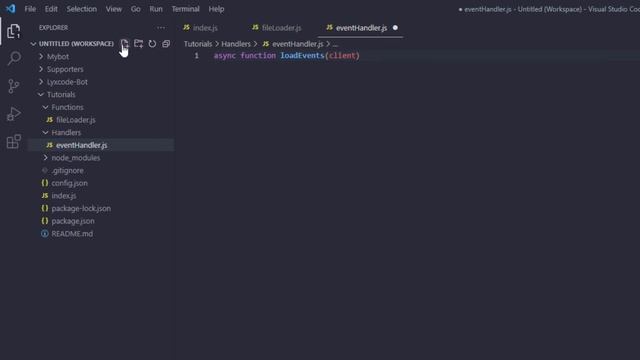Click the client parameter in code

coord(342,56)
